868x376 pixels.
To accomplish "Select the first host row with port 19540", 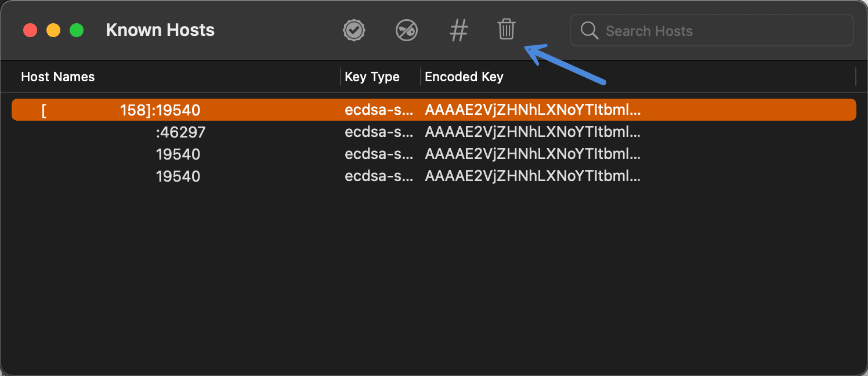I will [178, 154].
